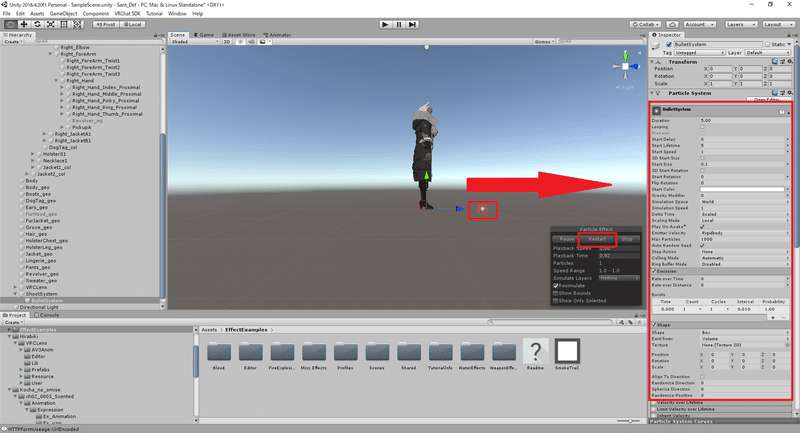Toggle scene lighting icon
The image size is (800, 433).
tap(240, 42)
